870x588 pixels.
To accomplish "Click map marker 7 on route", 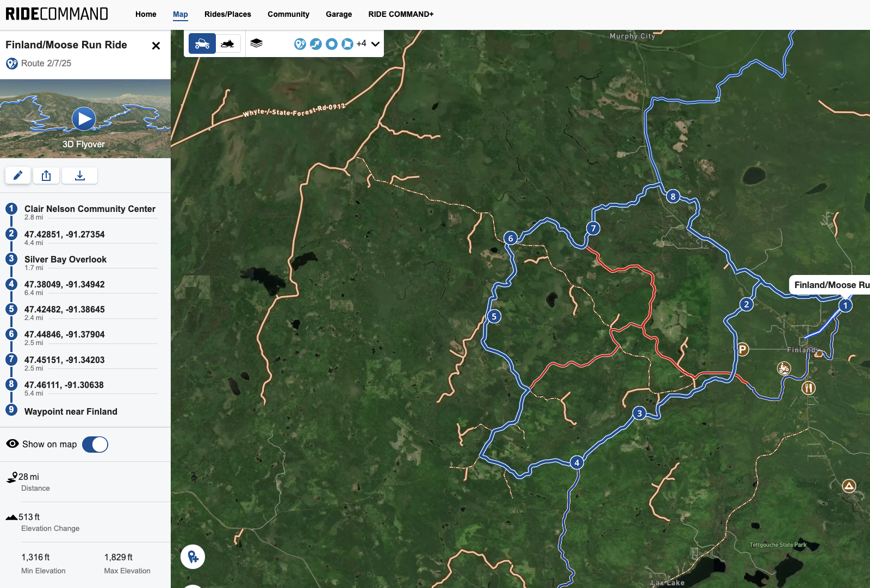I will (x=593, y=228).
